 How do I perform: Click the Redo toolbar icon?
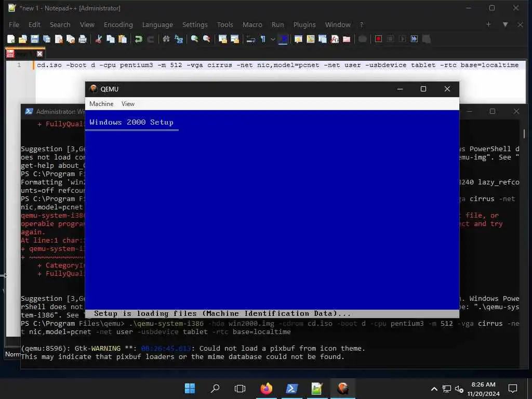(150, 39)
